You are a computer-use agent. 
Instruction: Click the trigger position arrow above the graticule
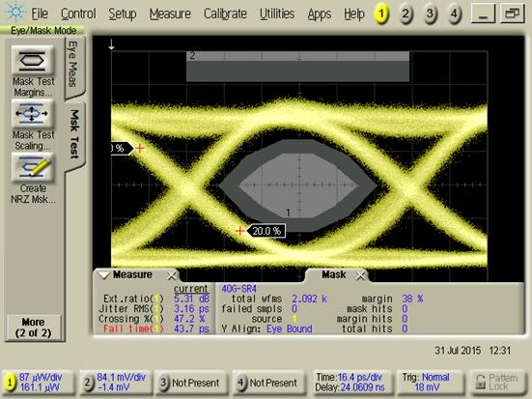(x=111, y=44)
